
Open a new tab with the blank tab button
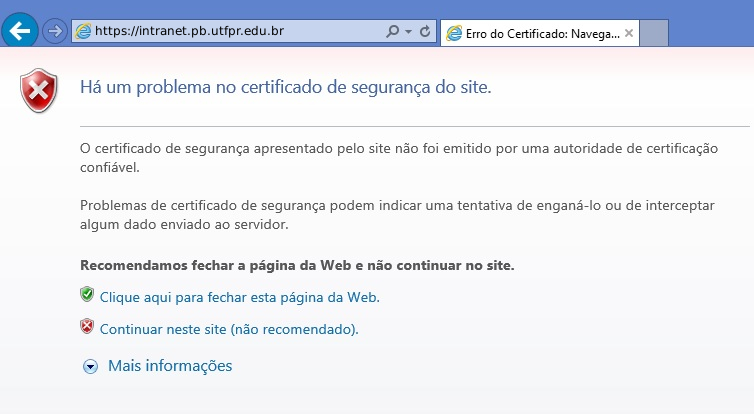coord(654,33)
